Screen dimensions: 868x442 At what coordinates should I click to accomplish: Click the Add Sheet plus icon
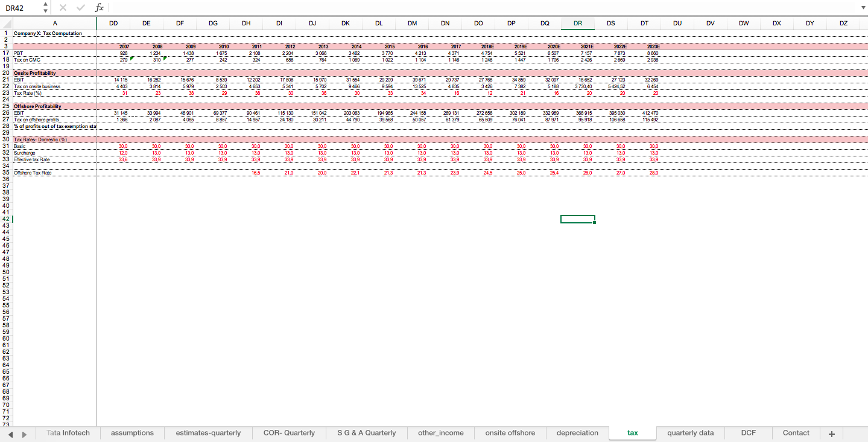coord(831,433)
